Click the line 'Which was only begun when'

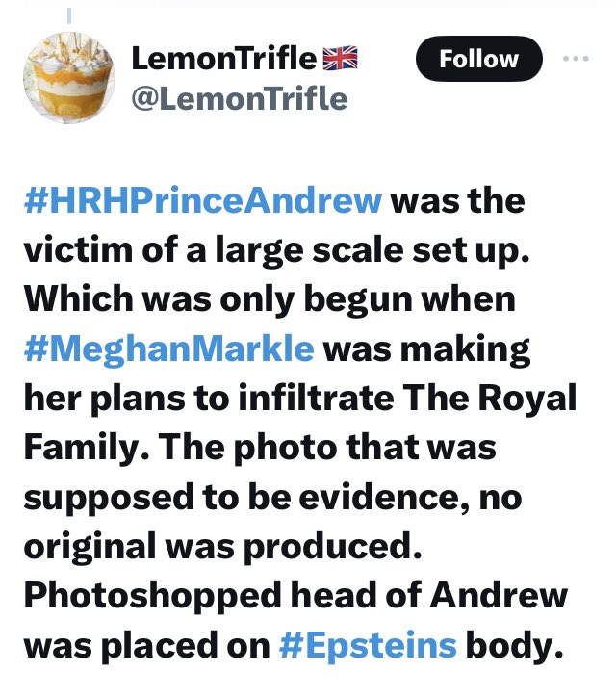click(x=269, y=299)
